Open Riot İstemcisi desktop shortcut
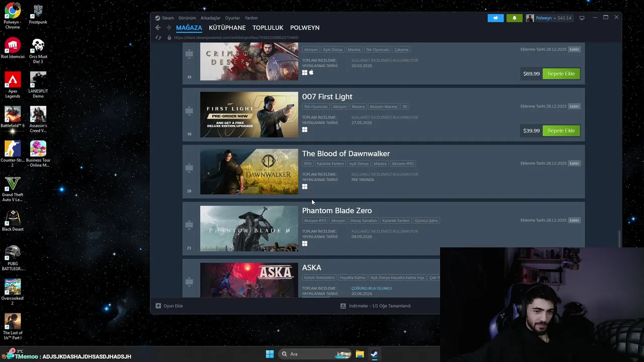 point(13,48)
